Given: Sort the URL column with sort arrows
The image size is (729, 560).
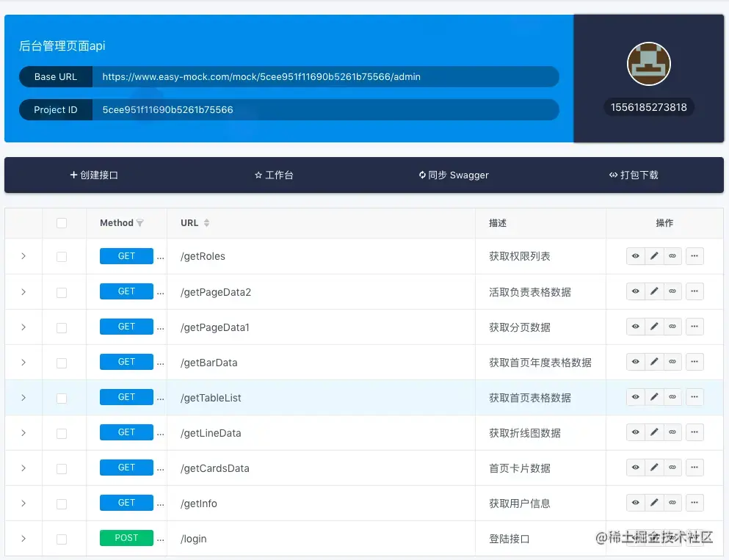Looking at the screenshot, I should (x=206, y=223).
